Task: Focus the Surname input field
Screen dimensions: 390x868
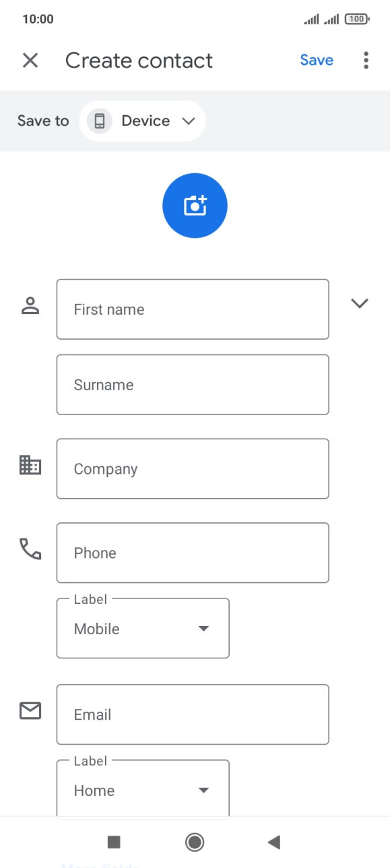Action: tap(193, 384)
